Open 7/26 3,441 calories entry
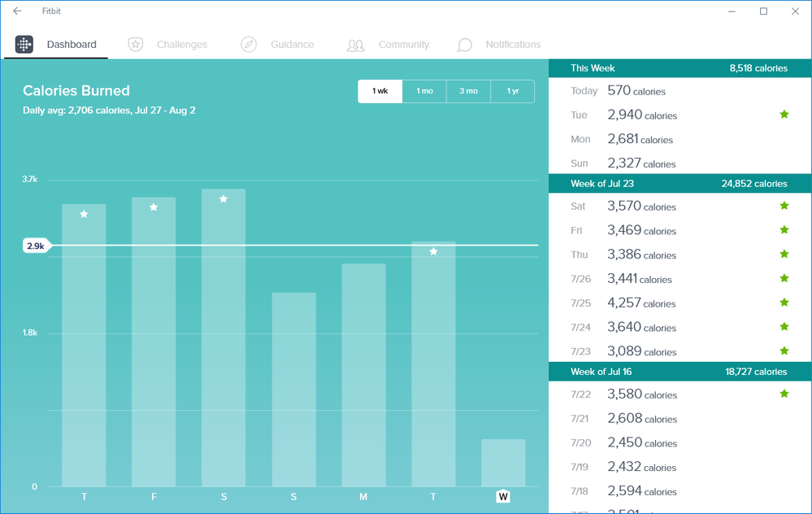 click(x=680, y=279)
